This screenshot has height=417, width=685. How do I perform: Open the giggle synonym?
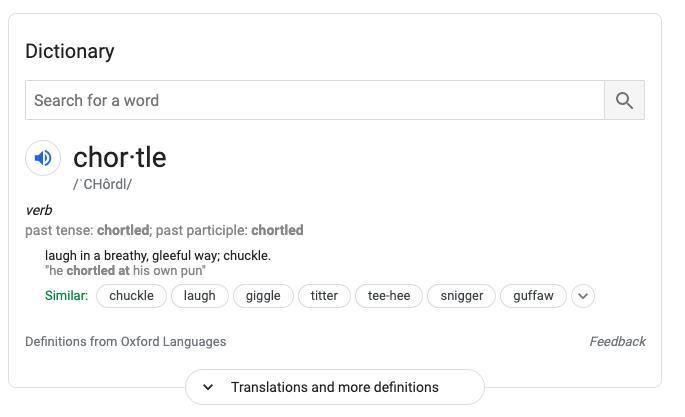pos(263,296)
